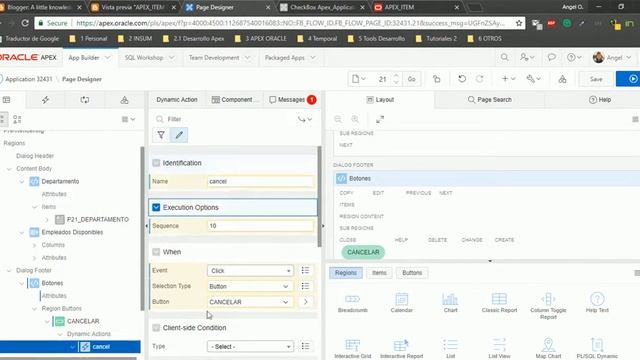Collapse the Execution Options group
The width and height of the screenshot is (640, 360).
click(156, 207)
